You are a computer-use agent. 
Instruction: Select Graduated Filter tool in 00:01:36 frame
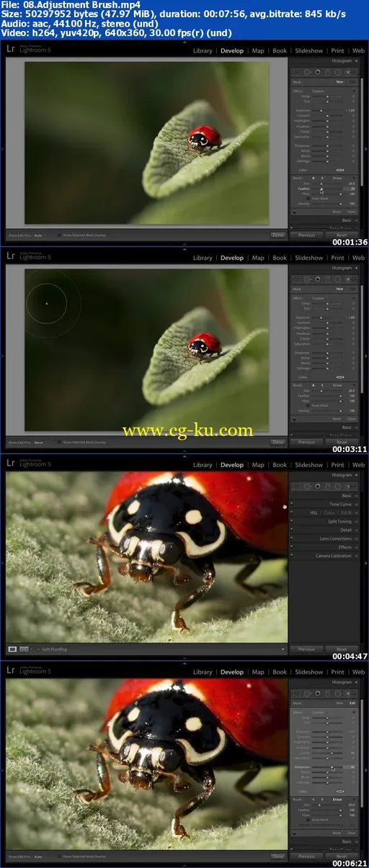328,73
